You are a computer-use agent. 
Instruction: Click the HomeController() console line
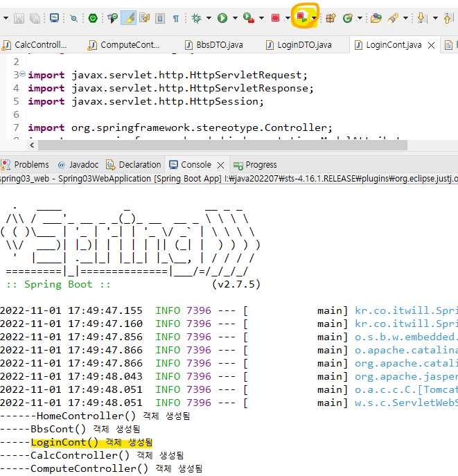coord(95,416)
